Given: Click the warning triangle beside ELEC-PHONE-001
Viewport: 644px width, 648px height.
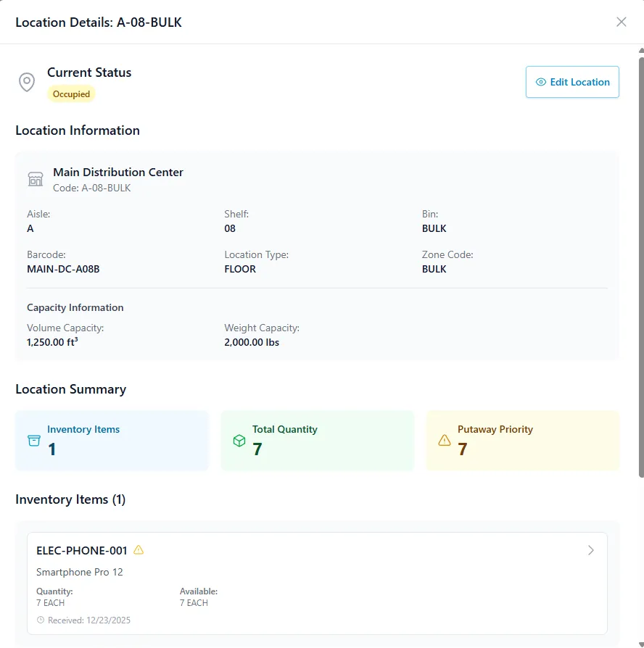Looking at the screenshot, I should pyautogui.click(x=136, y=550).
